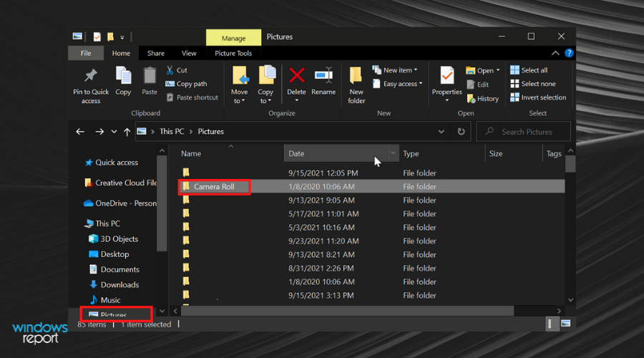Click Pin to Quick access icon
The height and width of the screenshot is (358, 644).
91,76
